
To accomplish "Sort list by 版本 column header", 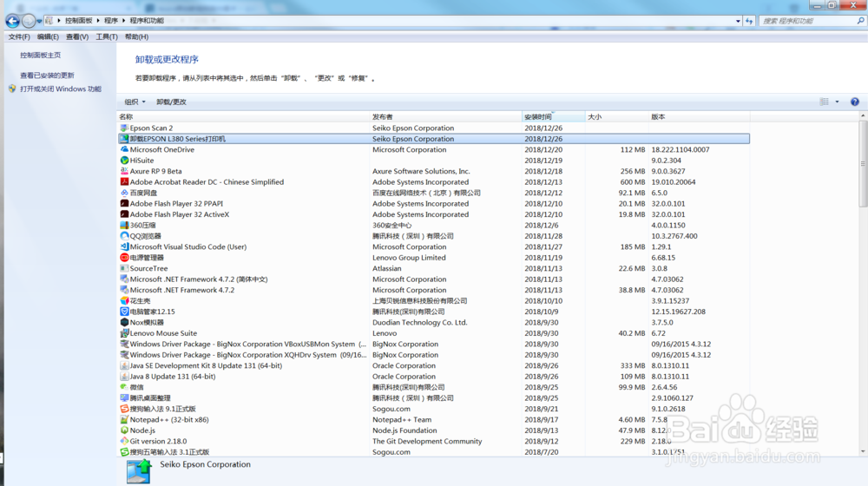I will [x=699, y=117].
